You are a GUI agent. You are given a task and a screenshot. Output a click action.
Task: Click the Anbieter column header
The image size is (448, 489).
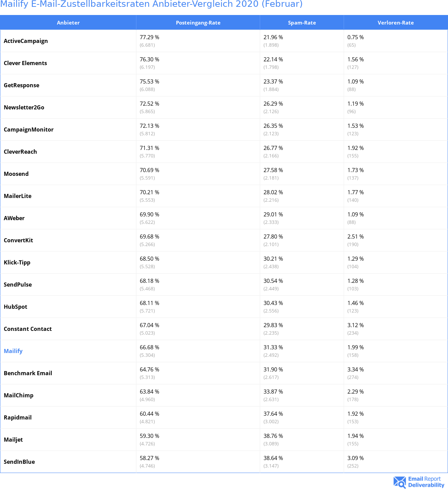[x=68, y=22]
